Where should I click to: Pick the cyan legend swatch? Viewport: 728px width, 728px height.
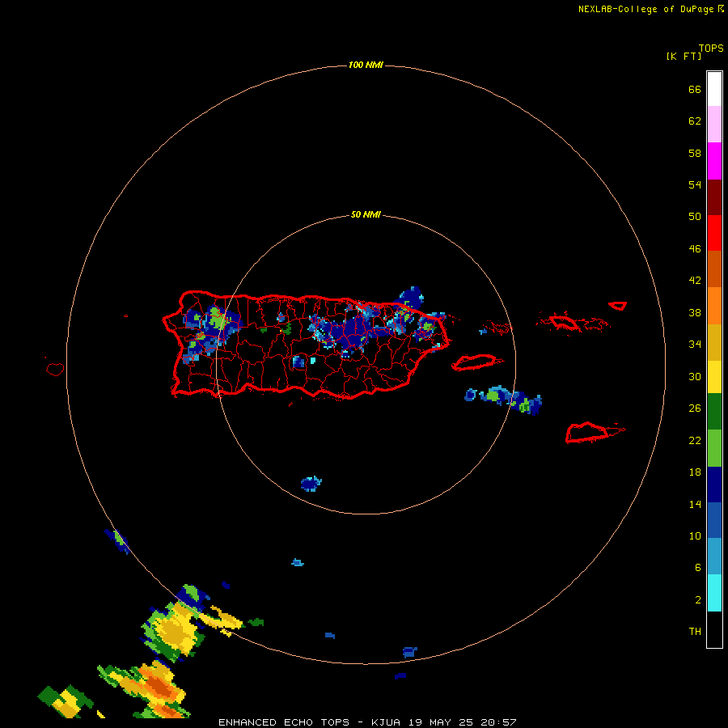[714, 593]
